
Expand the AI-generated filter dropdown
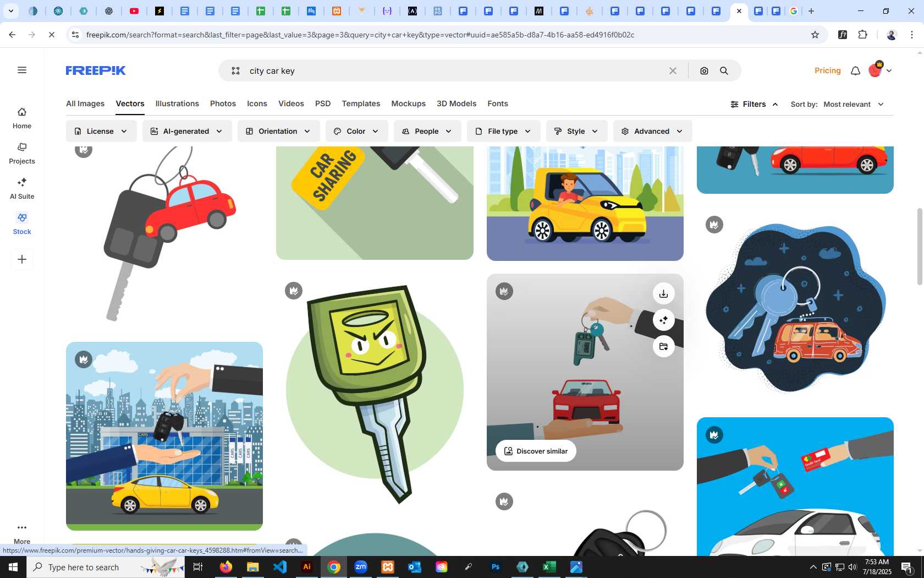coord(187,131)
